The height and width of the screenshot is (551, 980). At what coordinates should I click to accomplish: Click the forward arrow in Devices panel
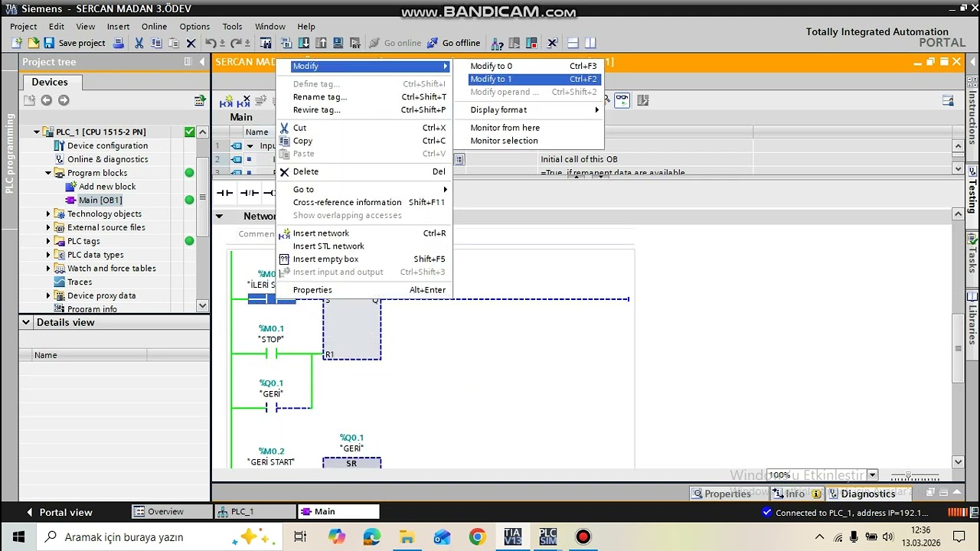(x=64, y=100)
